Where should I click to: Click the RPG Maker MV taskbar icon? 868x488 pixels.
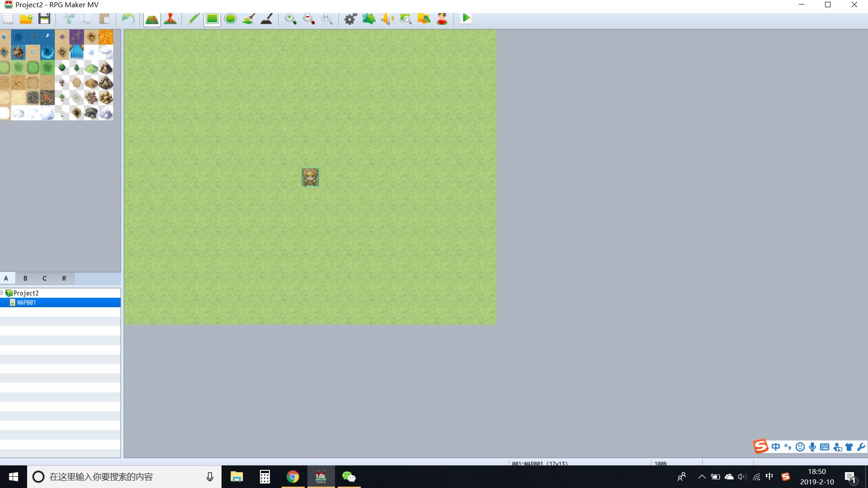[321, 477]
